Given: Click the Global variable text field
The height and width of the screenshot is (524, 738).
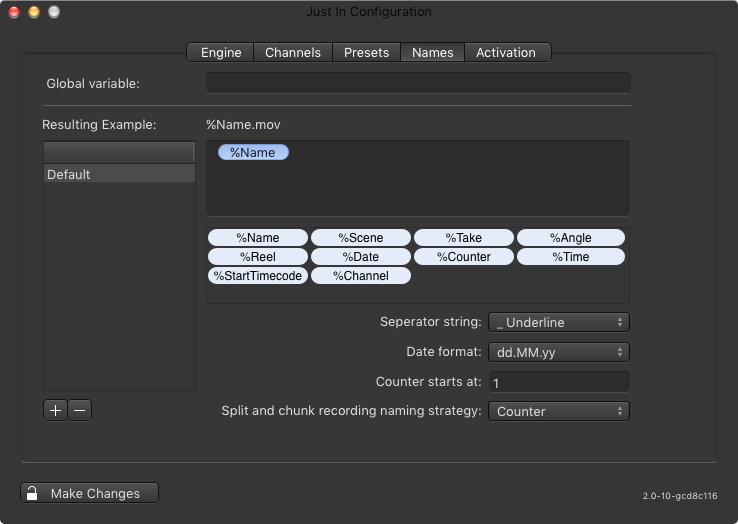Looking at the screenshot, I should tap(418, 83).
